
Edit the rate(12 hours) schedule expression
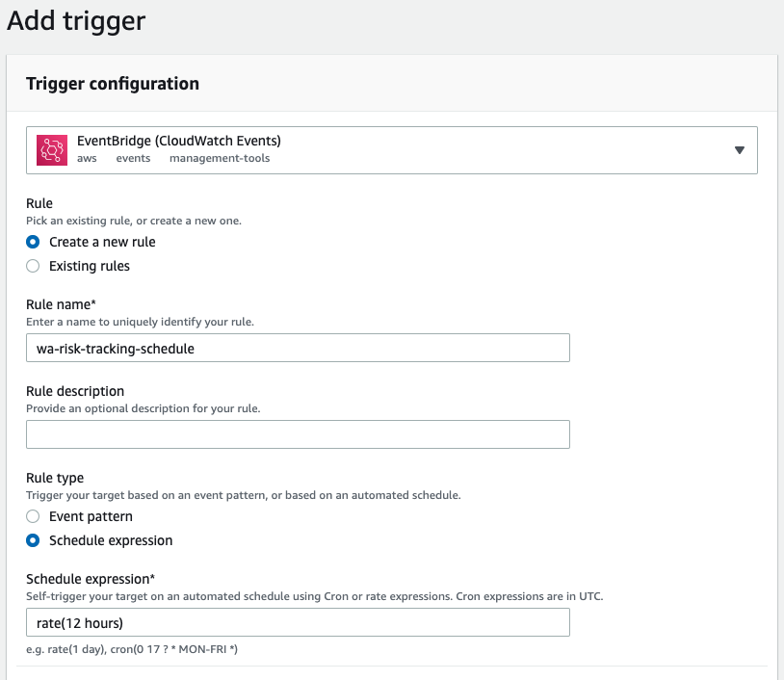click(298, 622)
